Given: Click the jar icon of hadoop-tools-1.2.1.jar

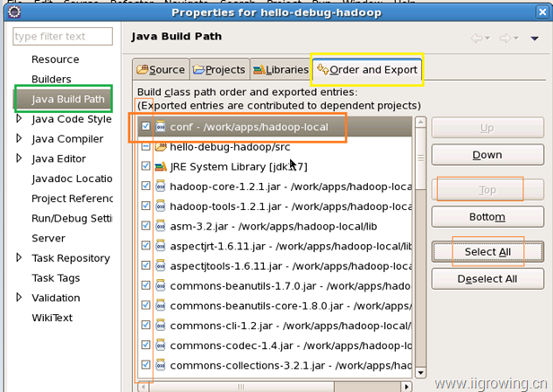Looking at the screenshot, I should (x=161, y=205).
